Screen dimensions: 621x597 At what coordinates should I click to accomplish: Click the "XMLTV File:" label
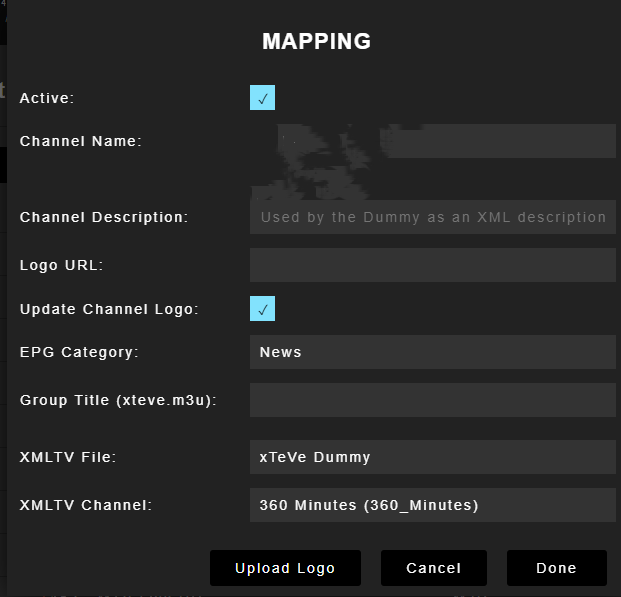pos(68,457)
